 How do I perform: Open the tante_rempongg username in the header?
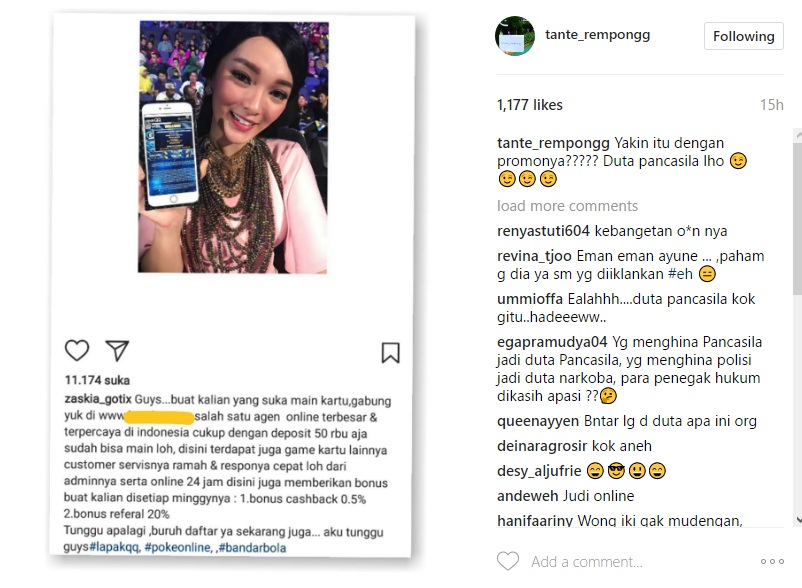click(x=597, y=35)
